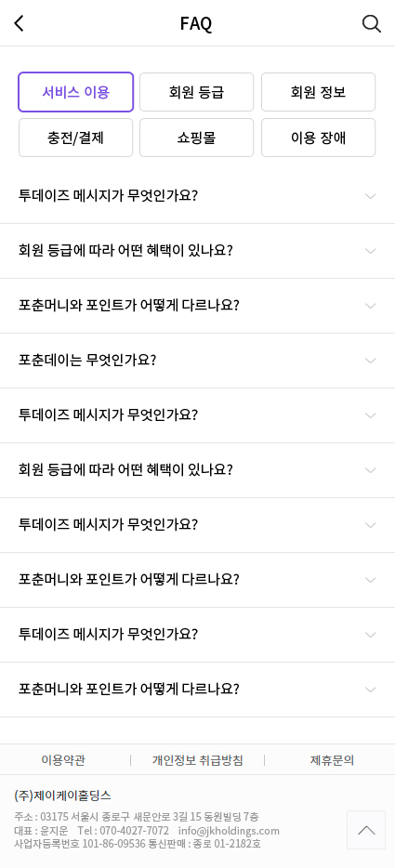Expand the 포춘데이는 무엇인가요 chevron

pyautogui.click(x=371, y=361)
